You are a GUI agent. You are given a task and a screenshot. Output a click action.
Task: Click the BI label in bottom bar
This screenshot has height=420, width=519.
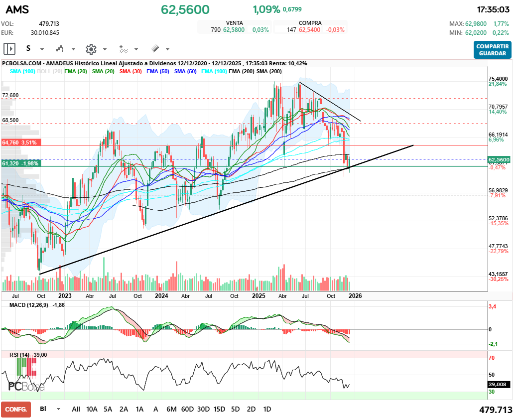(43, 409)
